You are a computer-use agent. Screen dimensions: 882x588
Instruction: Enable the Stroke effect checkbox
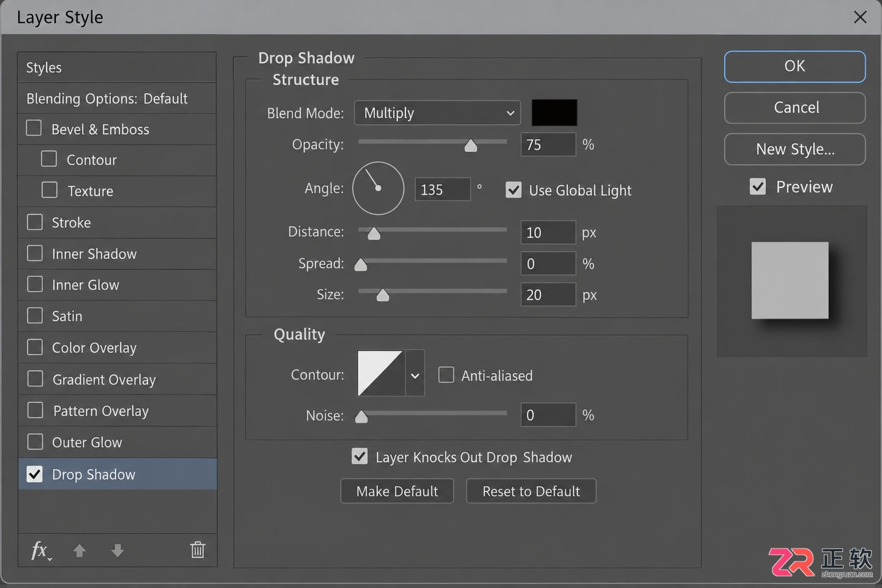point(35,222)
